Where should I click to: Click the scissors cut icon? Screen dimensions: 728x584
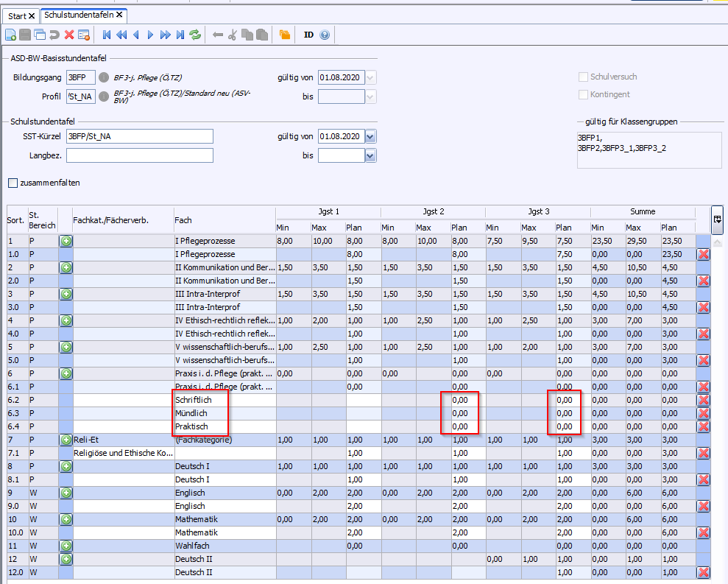coord(232,35)
